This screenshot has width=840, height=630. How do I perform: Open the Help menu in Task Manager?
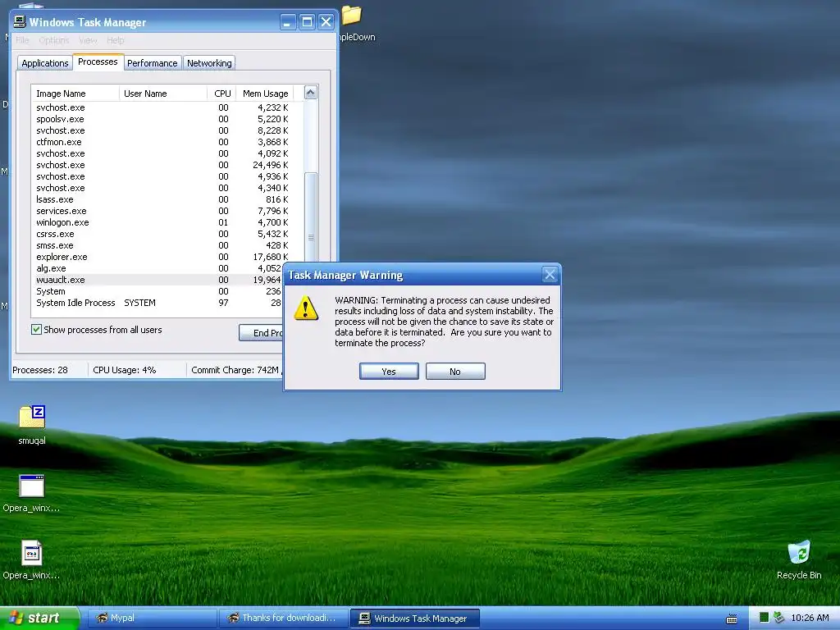pos(115,40)
